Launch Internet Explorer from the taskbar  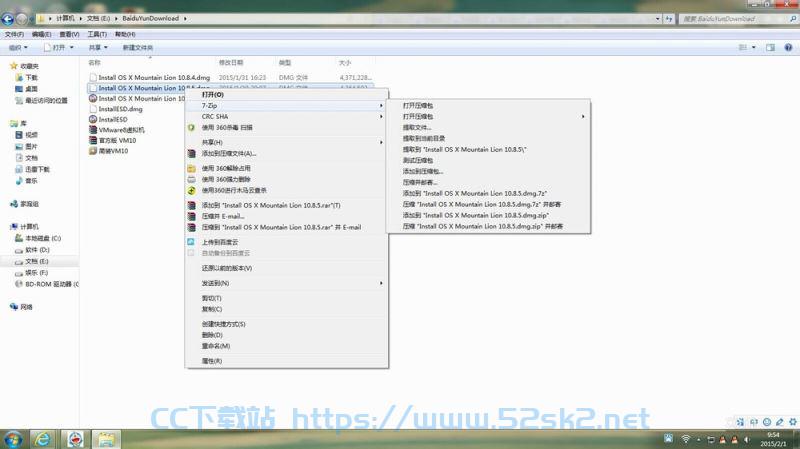click(43, 439)
